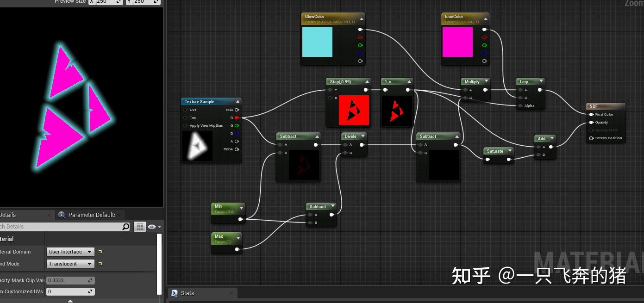Click the cyan color swatch on GlowColor node
The height and width of the screenshot is (303, 644).
click(x=317, y=42)
